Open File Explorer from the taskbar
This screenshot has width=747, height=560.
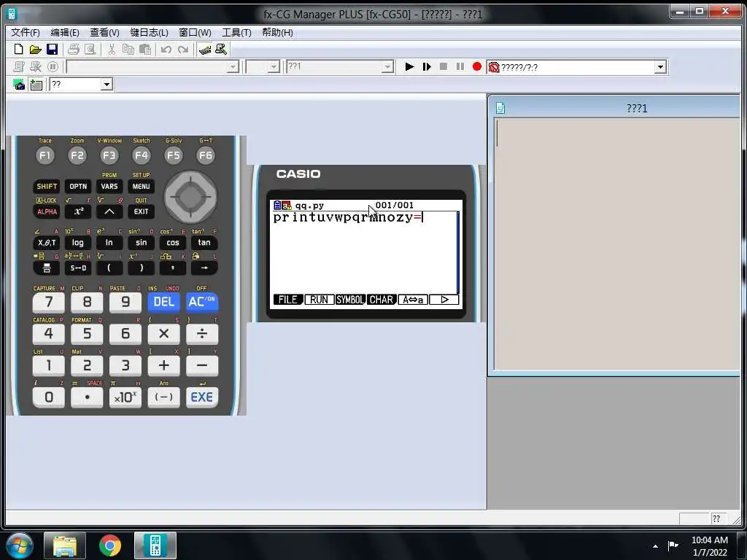click(x=65, y=545)
